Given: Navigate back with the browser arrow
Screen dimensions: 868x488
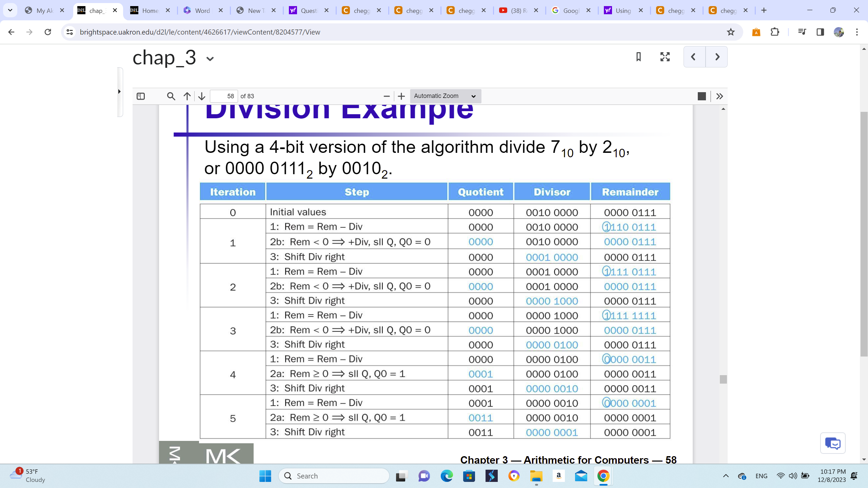Looking at the screenshot, I should [11, 32].
